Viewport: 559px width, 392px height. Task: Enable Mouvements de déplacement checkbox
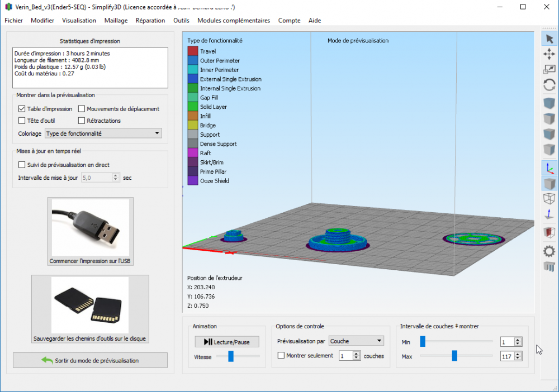point(81,108)
